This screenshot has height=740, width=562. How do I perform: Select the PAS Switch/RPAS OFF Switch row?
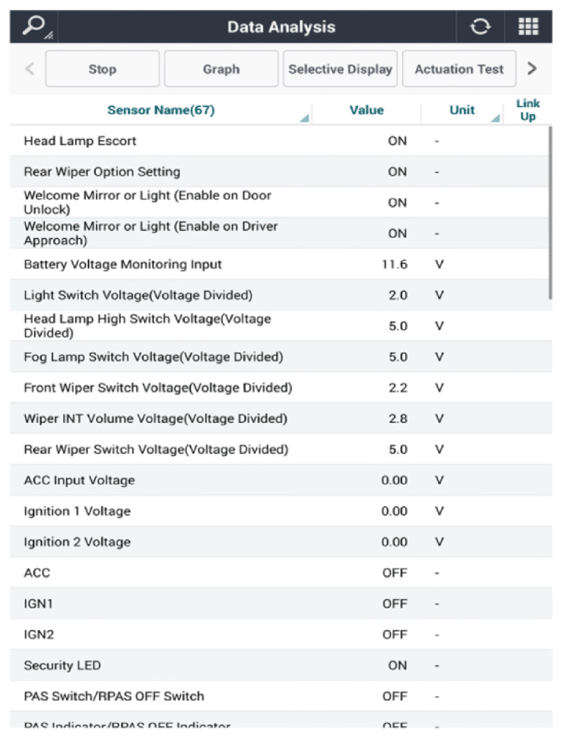pyautogui.click(x=281, y=696)
